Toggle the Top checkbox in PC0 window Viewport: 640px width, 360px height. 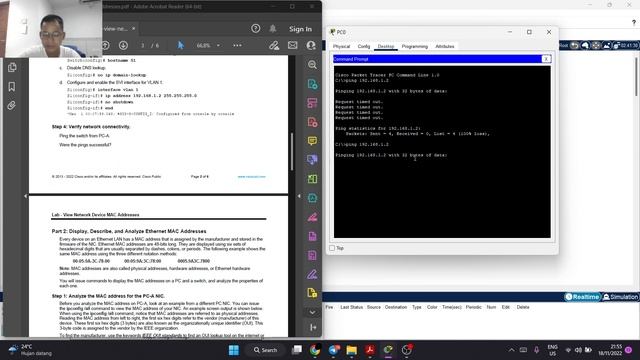point(332,248)
